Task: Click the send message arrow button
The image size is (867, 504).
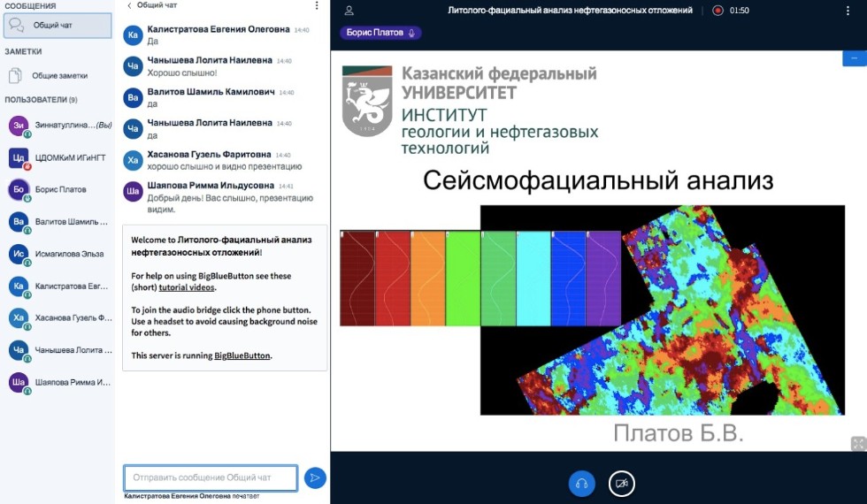Action: click(x=314, y=478)
